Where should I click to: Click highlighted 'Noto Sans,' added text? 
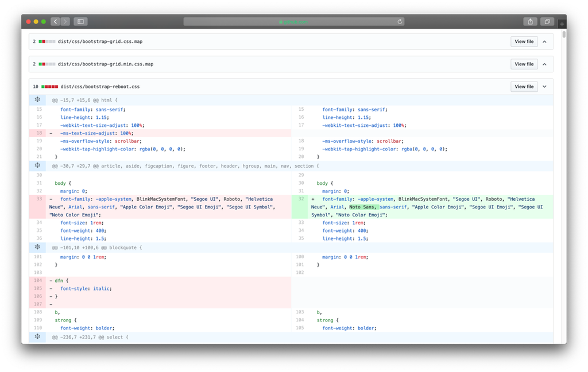(363, 207)
